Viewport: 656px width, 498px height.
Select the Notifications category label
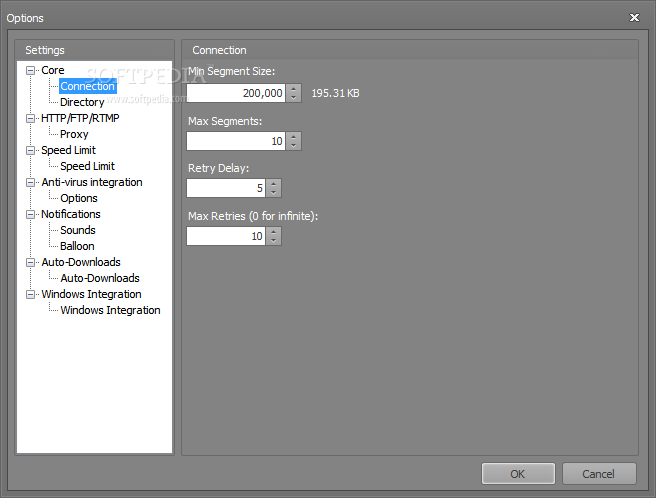[71, 214]
